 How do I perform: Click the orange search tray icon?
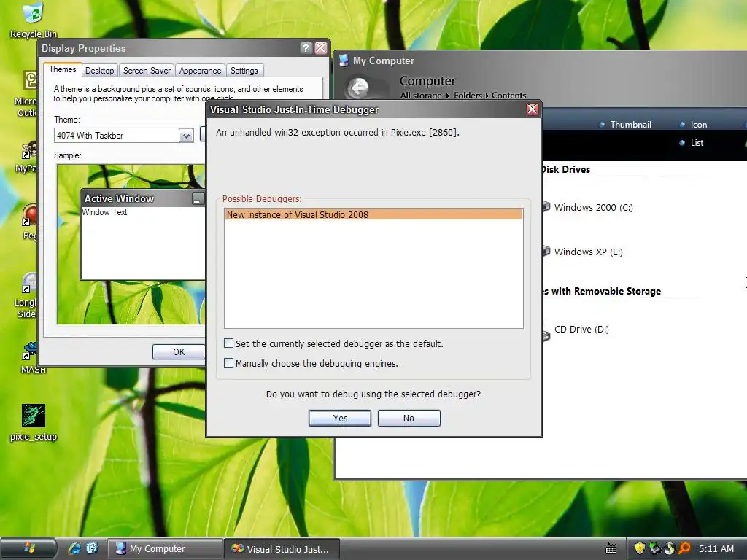pyautogui.click(x=684, y=548)
